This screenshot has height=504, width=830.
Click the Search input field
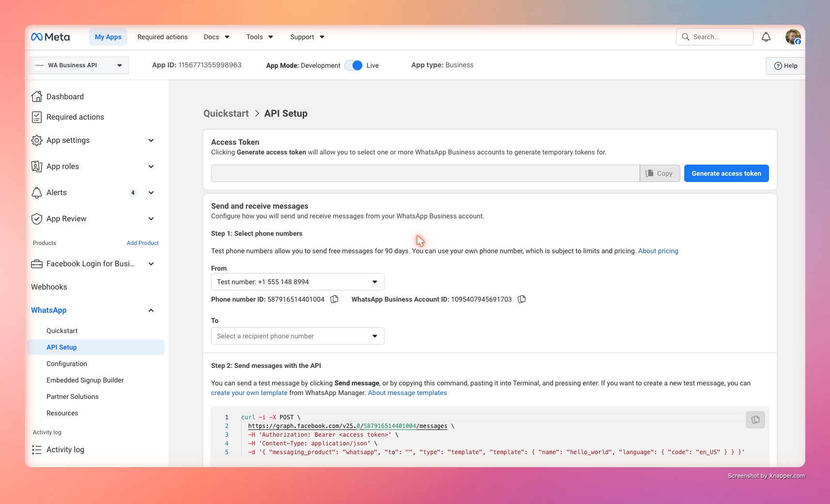pyautogui.click(x=715, y=37)
